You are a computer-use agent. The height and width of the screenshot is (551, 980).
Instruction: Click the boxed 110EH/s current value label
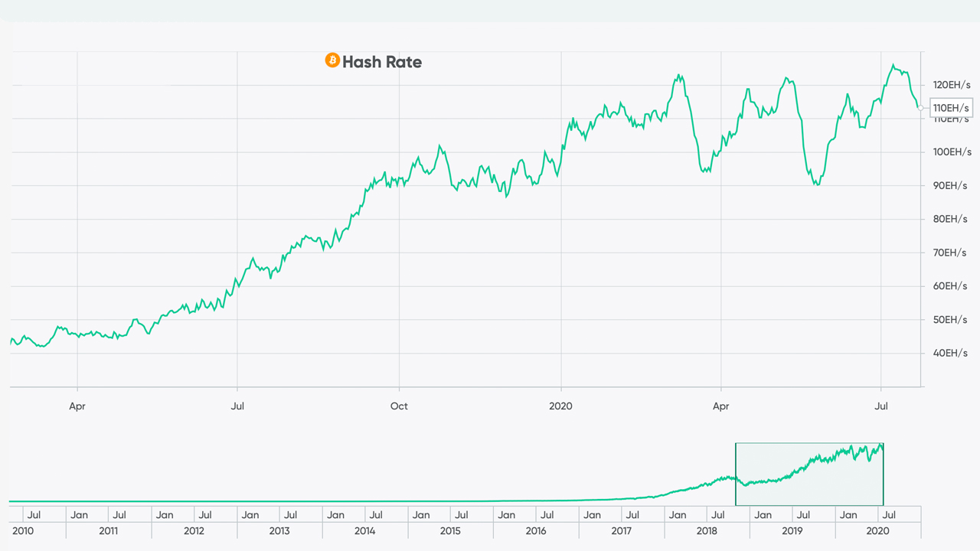951,108
